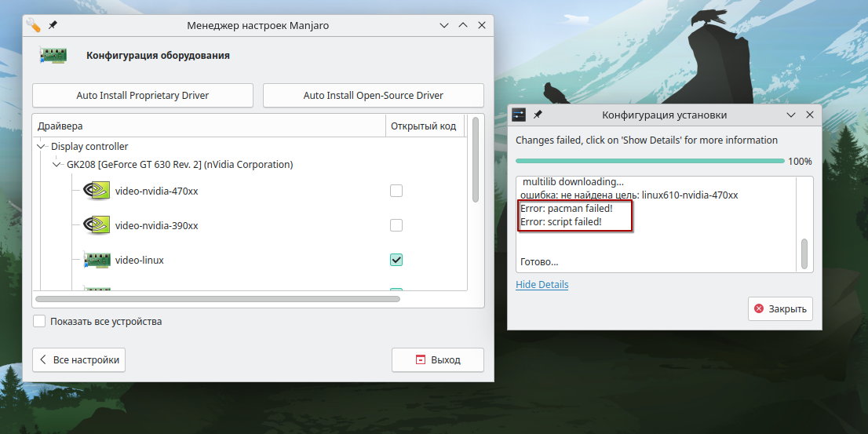The width and height of the screenshot is (868, 434).
Task: Click the 'Error: script failed!' log line
Action: 561,222
